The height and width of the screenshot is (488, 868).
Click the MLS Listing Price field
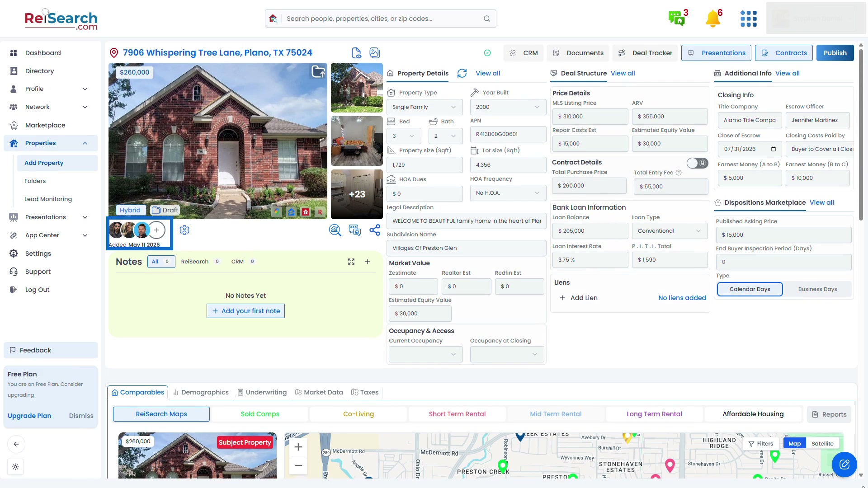590,117
